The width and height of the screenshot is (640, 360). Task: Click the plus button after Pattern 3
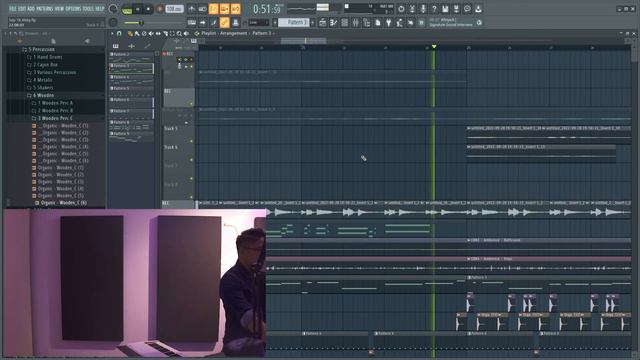click(x=313, y=23)
